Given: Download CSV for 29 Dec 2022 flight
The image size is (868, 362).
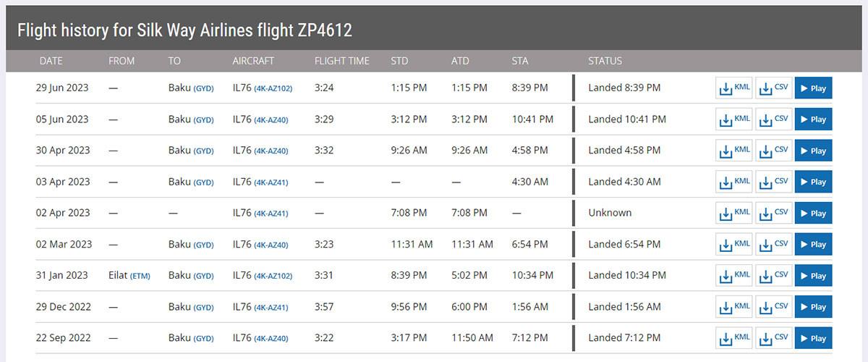Looking at the screenshot, I should click(774, 306).
